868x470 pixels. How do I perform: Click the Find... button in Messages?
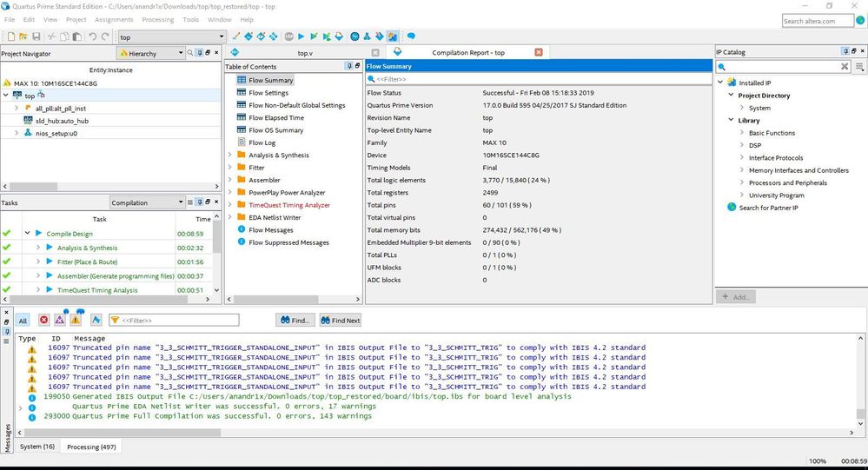[295, 321]
